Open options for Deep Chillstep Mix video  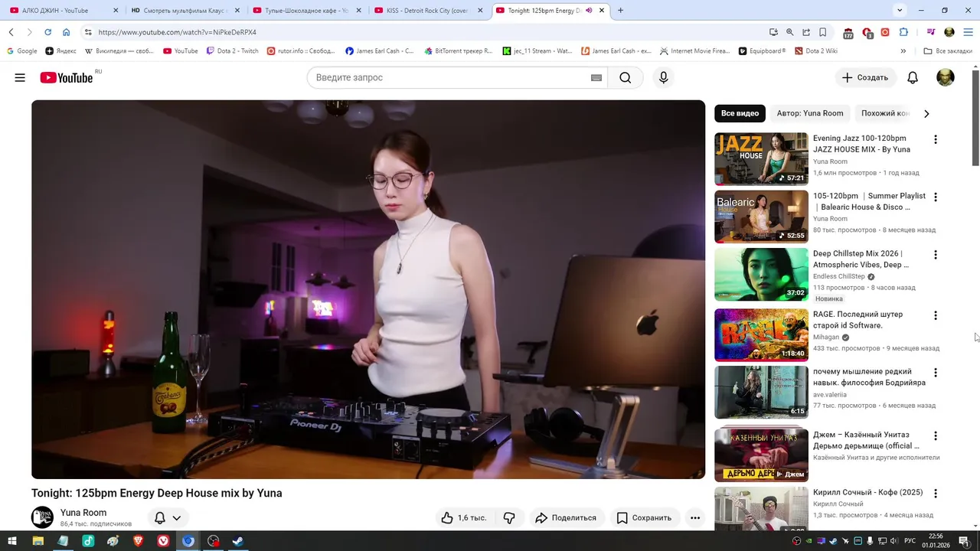click(935, 254)
